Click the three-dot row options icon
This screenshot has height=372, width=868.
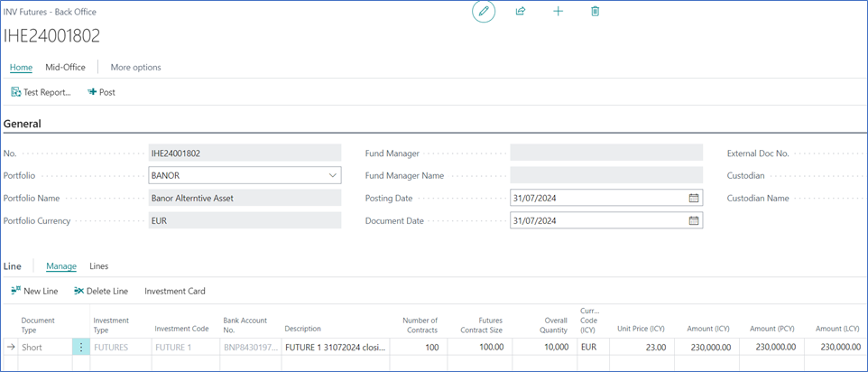(81, 347)
